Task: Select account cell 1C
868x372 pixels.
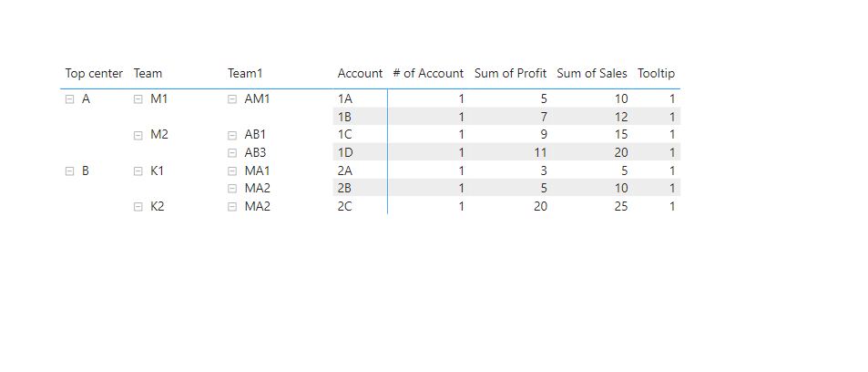Action: coord(360,134)
